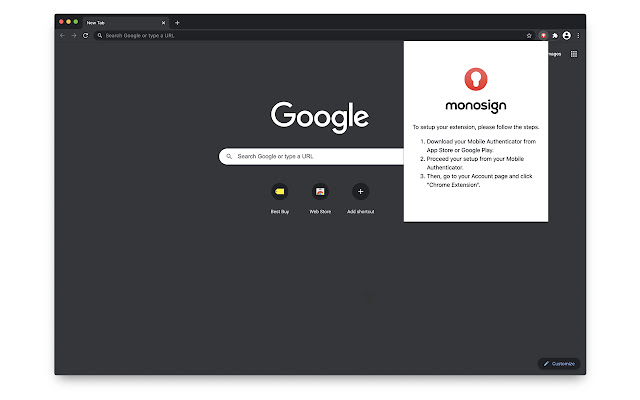Click the Add shortcut plus button

tap(360, 191)
